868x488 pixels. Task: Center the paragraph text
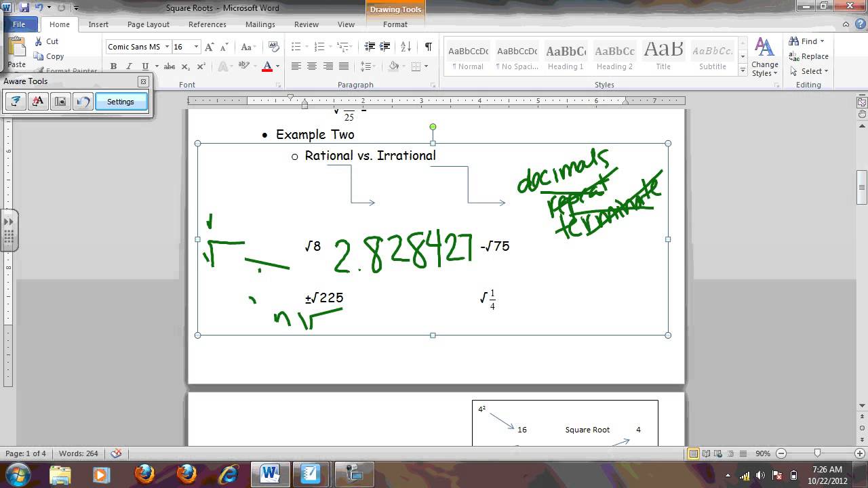pyautogui.click(x=312, y=66)
